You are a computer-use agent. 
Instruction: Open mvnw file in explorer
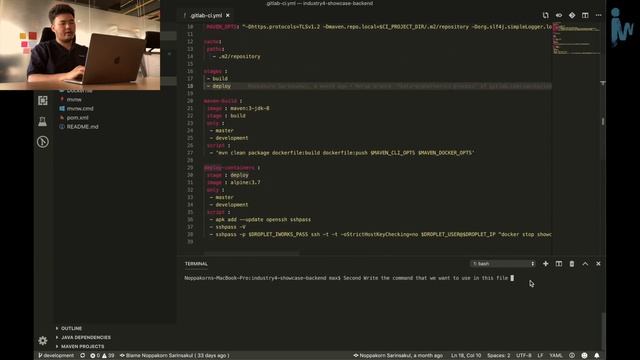[74, 99]
